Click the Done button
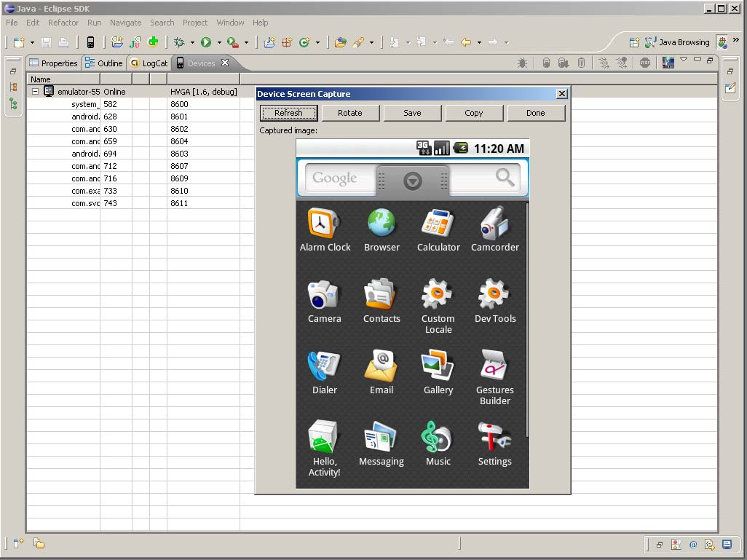Screen dimensions: 747x560 click(x=536, y=113)
